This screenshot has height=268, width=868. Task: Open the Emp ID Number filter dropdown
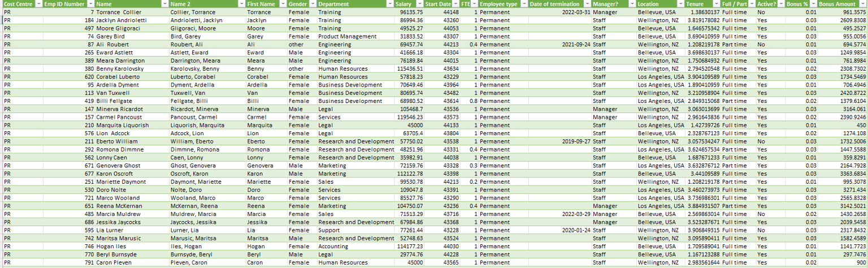(x=91, y=4)
